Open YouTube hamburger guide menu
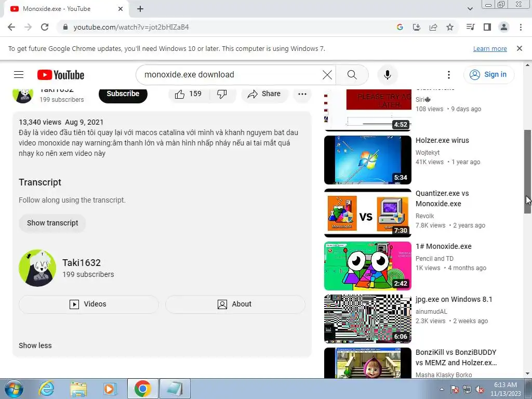The height and width of the screenshot is (399, 532). pyautogui.click(x=19, y=75)
